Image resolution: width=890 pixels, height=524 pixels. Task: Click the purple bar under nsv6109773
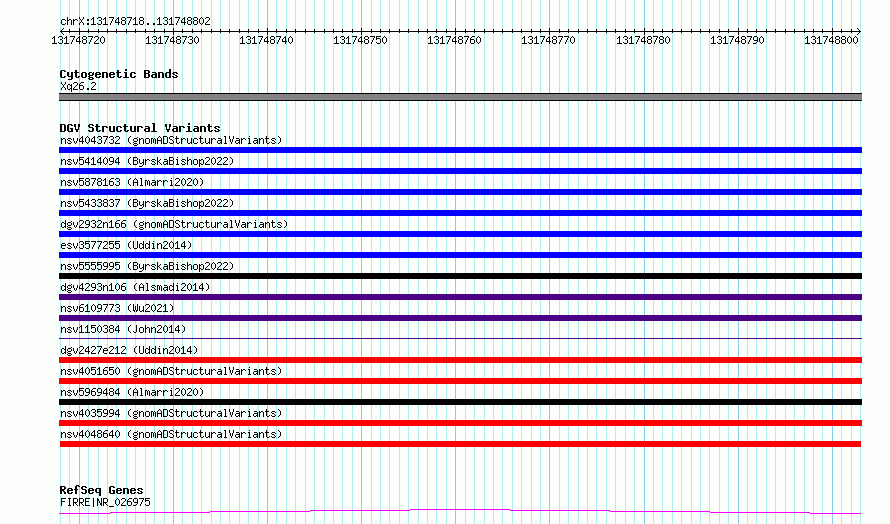point(460,318)
